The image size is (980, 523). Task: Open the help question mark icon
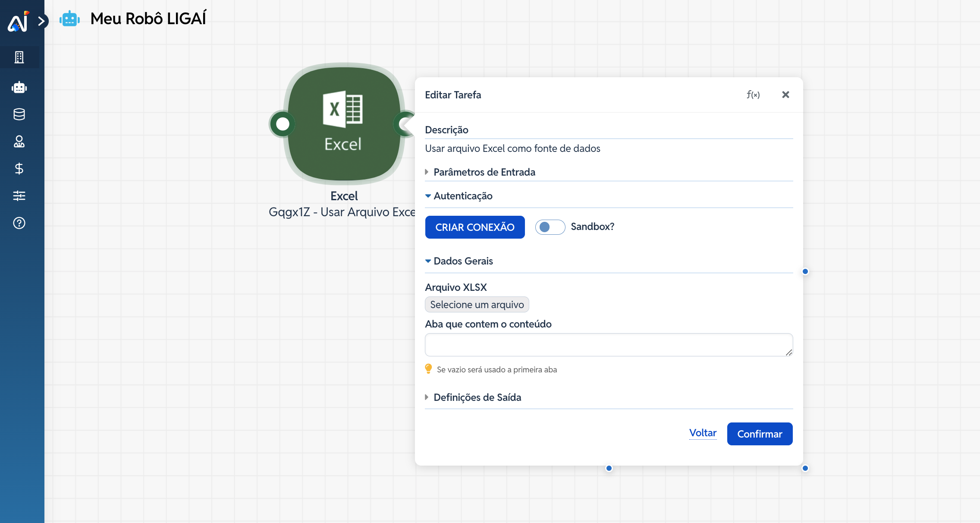point(19,223)
